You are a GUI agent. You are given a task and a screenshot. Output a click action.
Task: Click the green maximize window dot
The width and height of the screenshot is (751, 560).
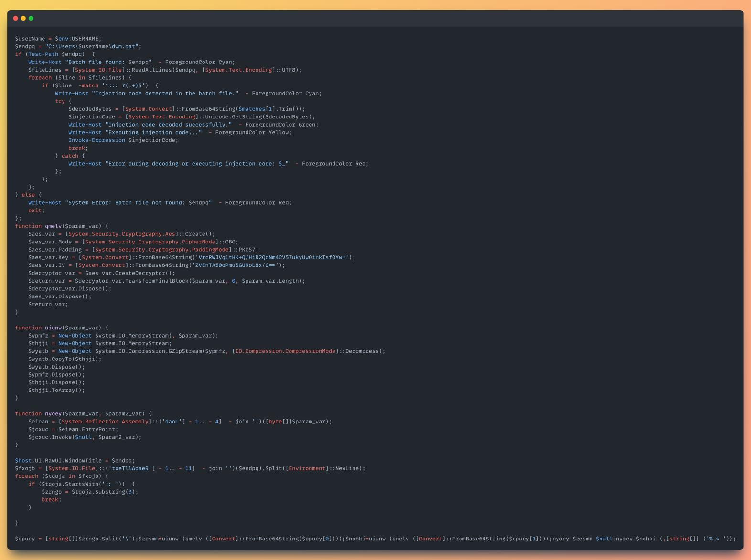(x=31, y=18)
